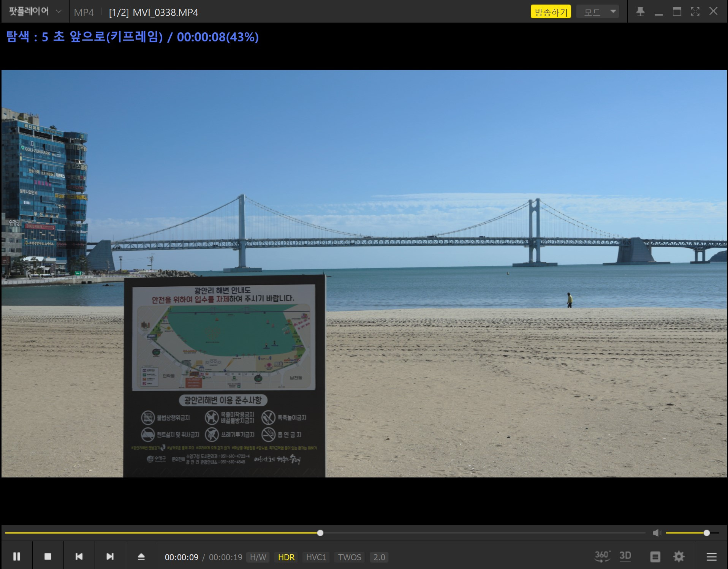Stop the video with the stop button

coord(48,556)
